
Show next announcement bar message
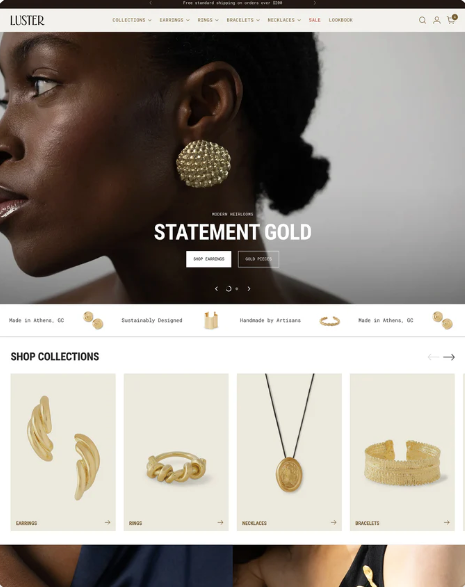pyautogui.click(x=314, y=3)
